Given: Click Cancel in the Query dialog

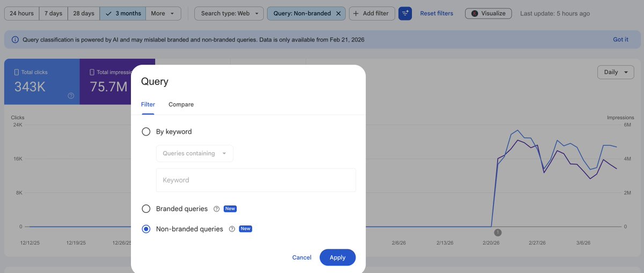Looking at the screenshot, I should pyautogui.click(x=302, y=257).
